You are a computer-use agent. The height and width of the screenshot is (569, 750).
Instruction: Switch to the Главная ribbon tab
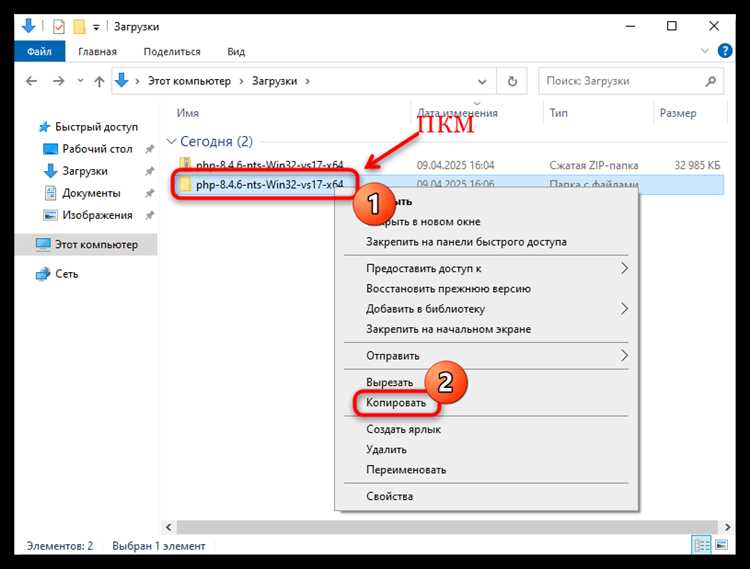(x=97, y=52)
